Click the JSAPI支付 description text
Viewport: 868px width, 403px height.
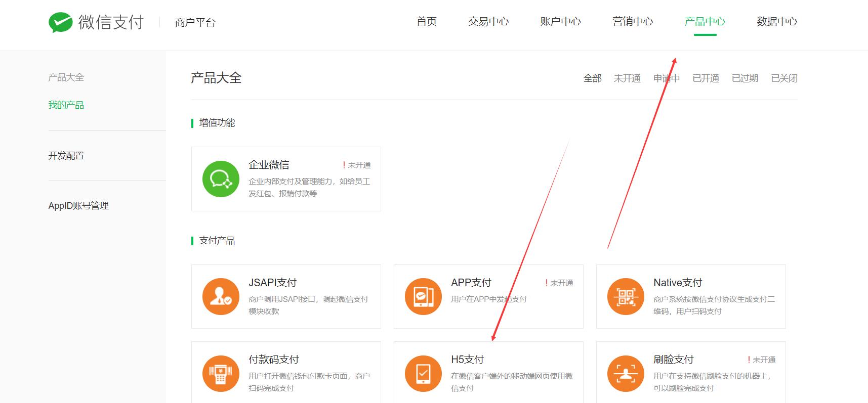[x=308, y=305]
